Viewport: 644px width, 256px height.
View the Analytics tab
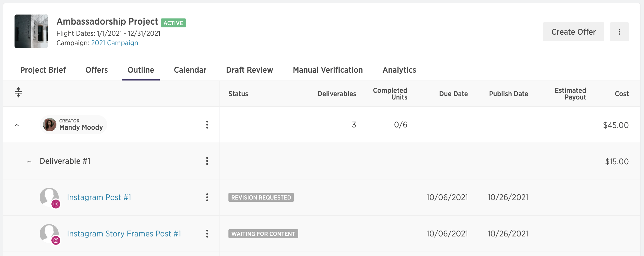399,70
